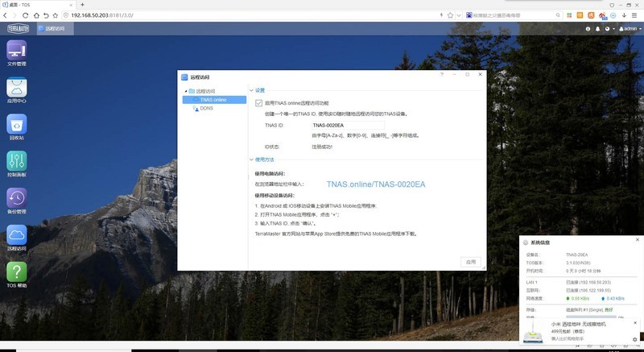
Task: Click the shield security icon in address bar
Action: click(x=66, y=15)
